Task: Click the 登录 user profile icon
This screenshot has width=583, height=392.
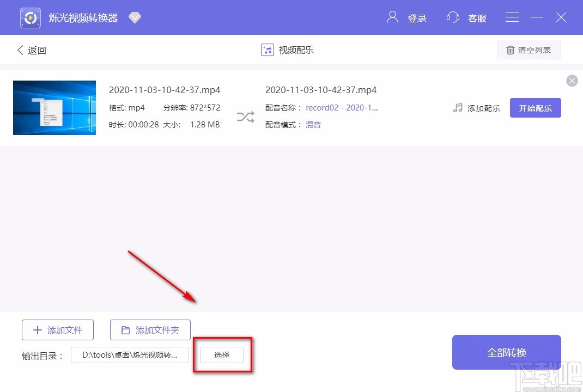Action: (392, 17)
